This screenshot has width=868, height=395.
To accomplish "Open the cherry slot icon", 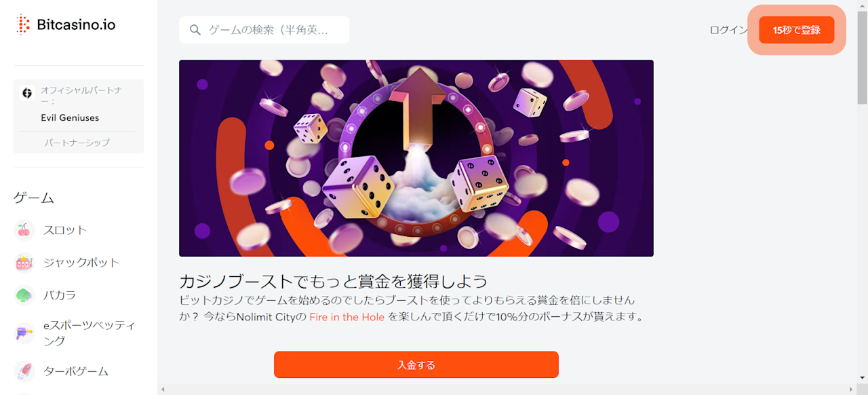I will [24, 230].
